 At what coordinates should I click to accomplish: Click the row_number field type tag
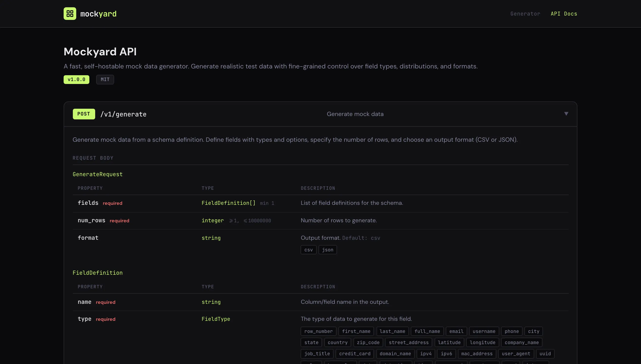click(318, 331)
